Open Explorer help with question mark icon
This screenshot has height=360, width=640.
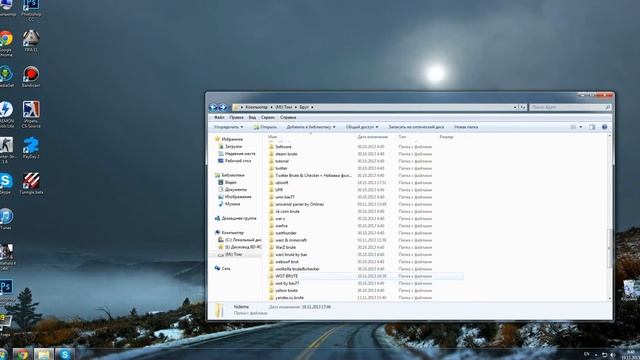pyautogui.click(x=604, y=127)
